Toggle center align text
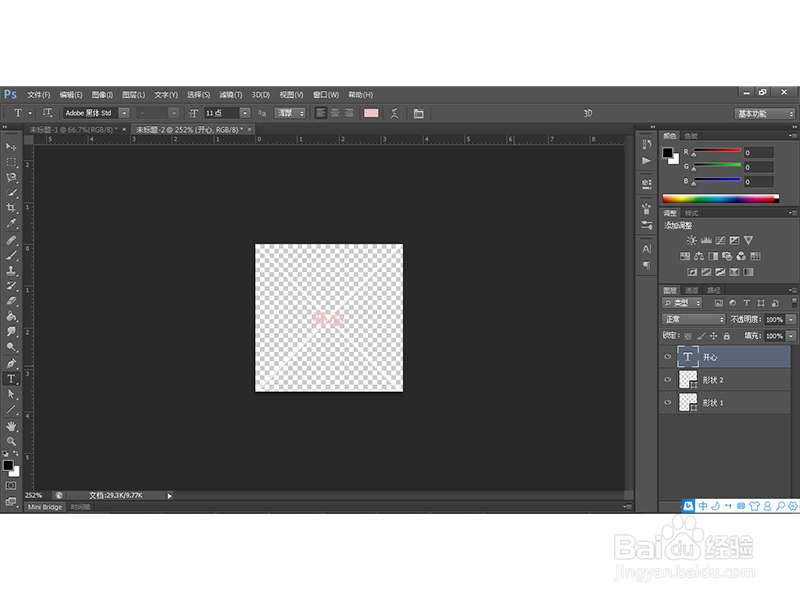 (335, 113)
